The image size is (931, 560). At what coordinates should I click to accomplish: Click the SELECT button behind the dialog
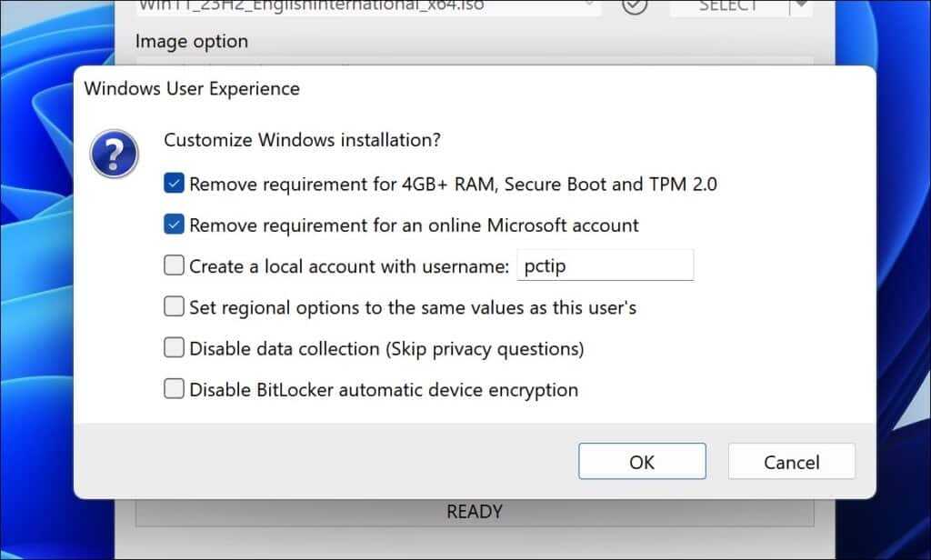point(729,6)
